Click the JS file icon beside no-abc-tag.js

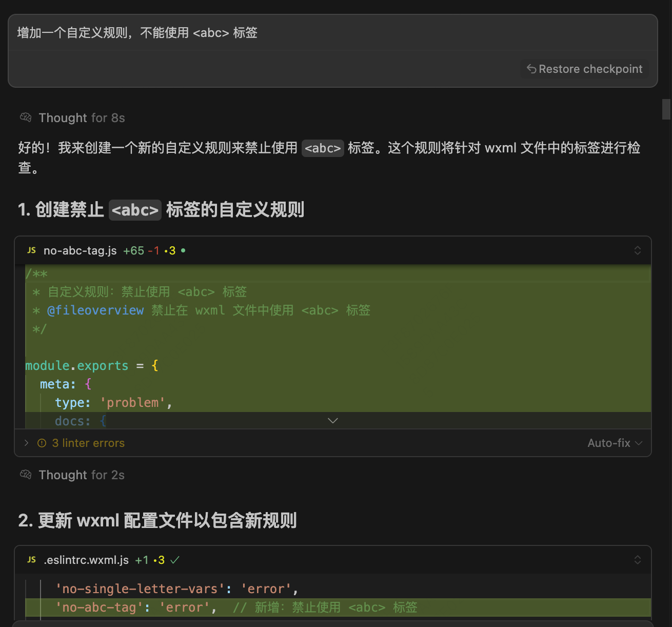31,250
